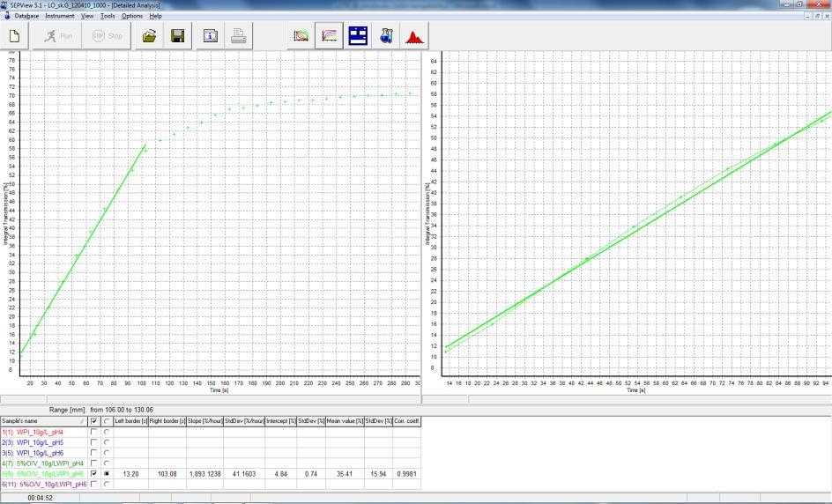The image size is (832, 504).
Task: Open the blue instrument panel icon
Action: click(x=358, y=36)
